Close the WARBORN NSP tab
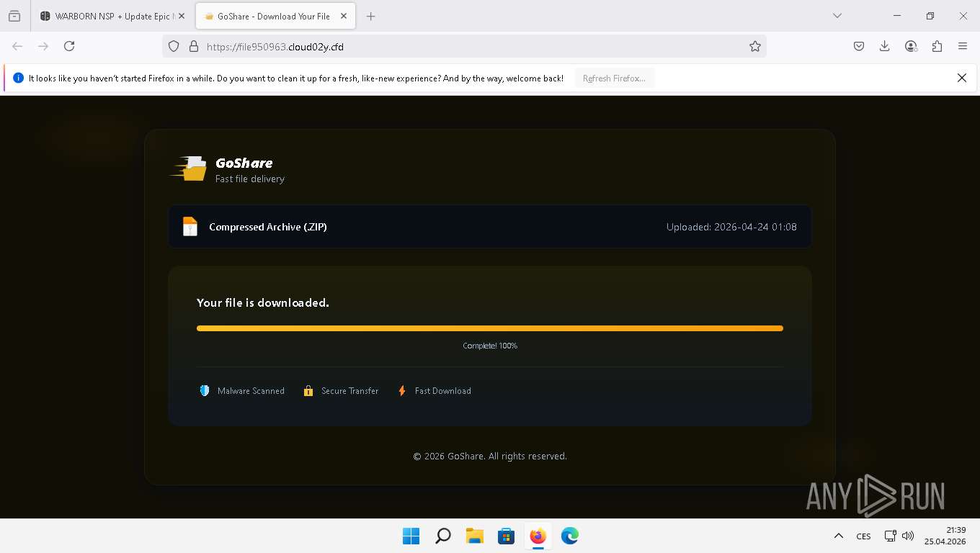This screenshot has width=980, height=553. click(181, 16)
